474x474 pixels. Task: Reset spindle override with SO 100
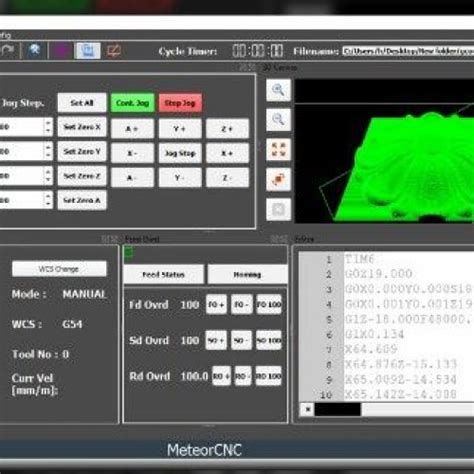tap(269, 340)
